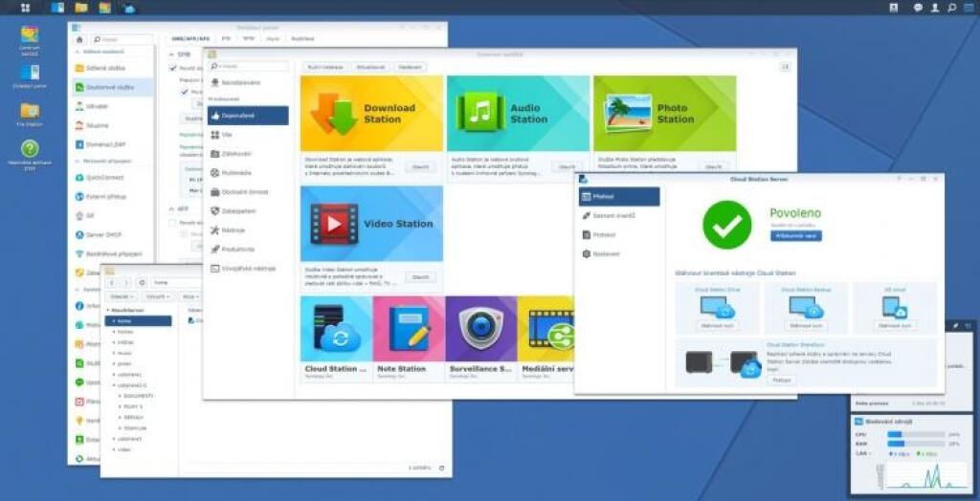Select Surveillance Station package icon
The image size is (980, 501).
pyautogui.click(x=481, y=329)
